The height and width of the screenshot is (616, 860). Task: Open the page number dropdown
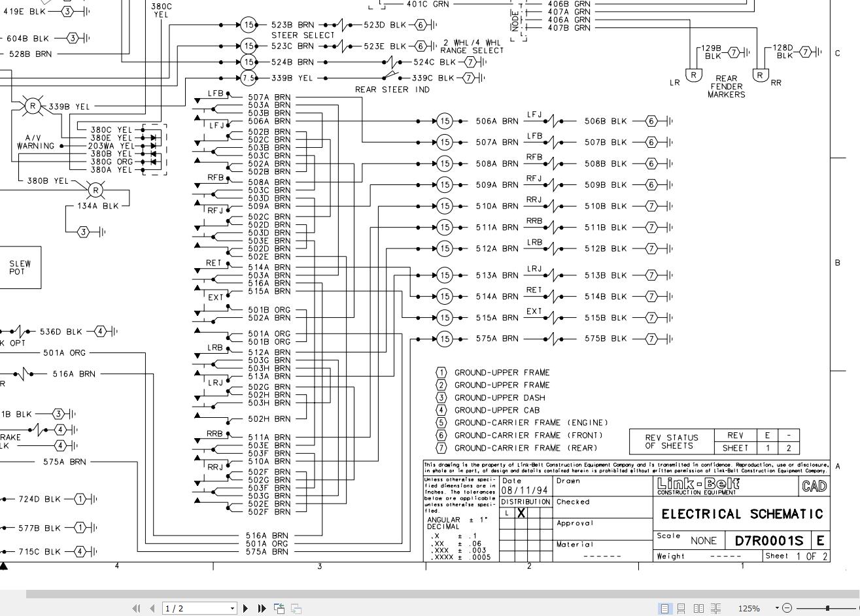tap(232, 609)
